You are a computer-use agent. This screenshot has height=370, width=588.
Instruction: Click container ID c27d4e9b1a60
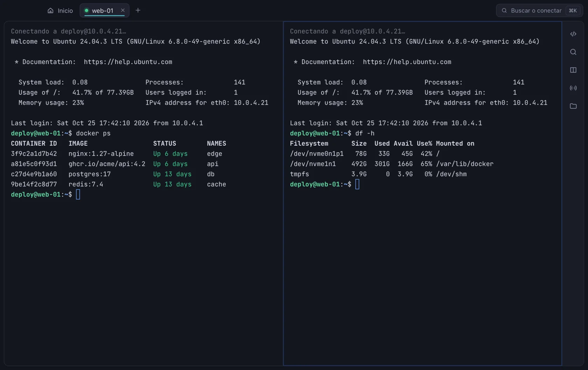click(34, 174)
